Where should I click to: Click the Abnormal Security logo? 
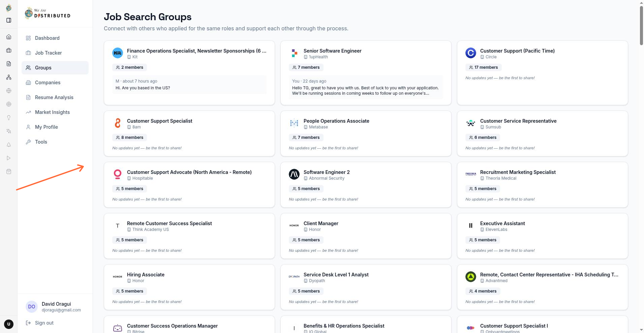(294, 174)
